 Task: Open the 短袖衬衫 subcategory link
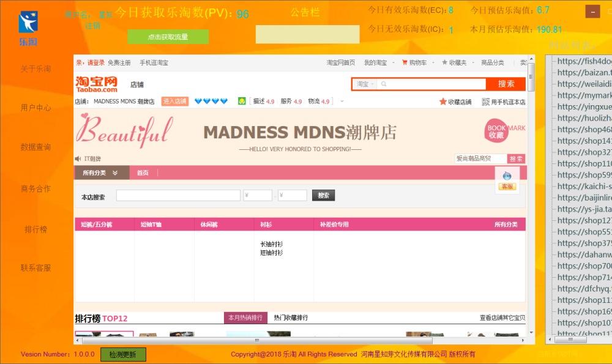(x=272, y=253)
